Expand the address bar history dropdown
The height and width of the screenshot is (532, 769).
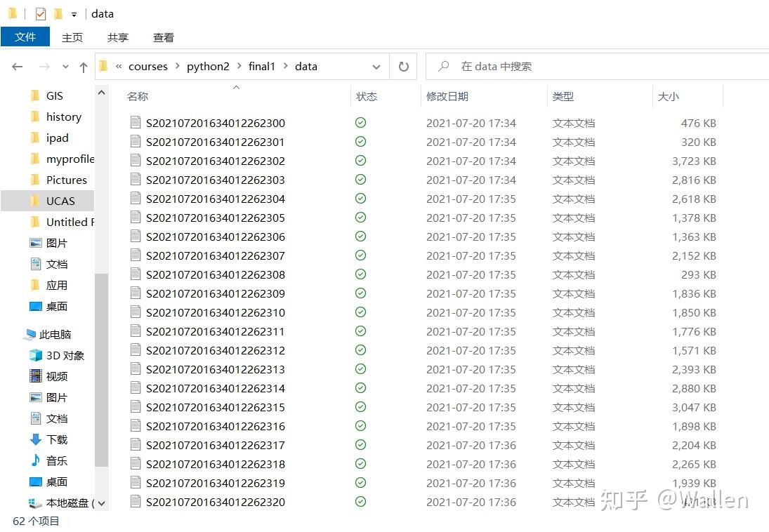point(376,67)
